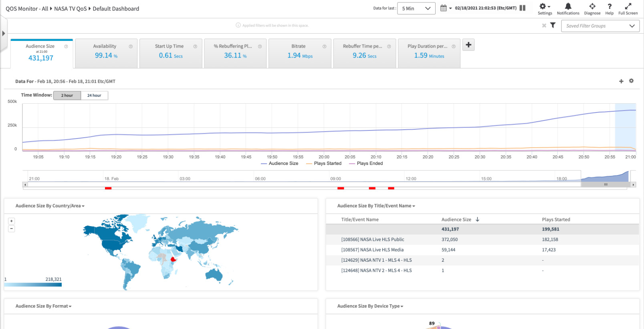Zoom out on the world map
Screen dimensions: 644x329
12,229
